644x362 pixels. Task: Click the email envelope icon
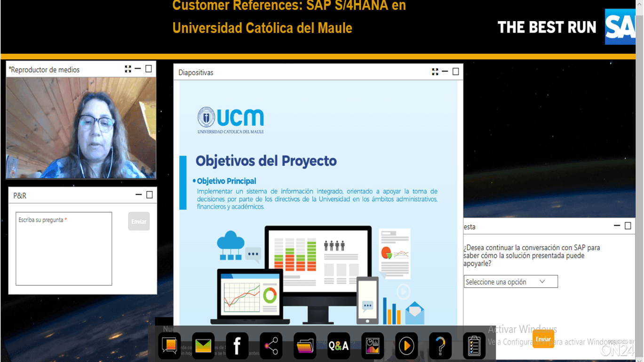click(x=203, y=346)
